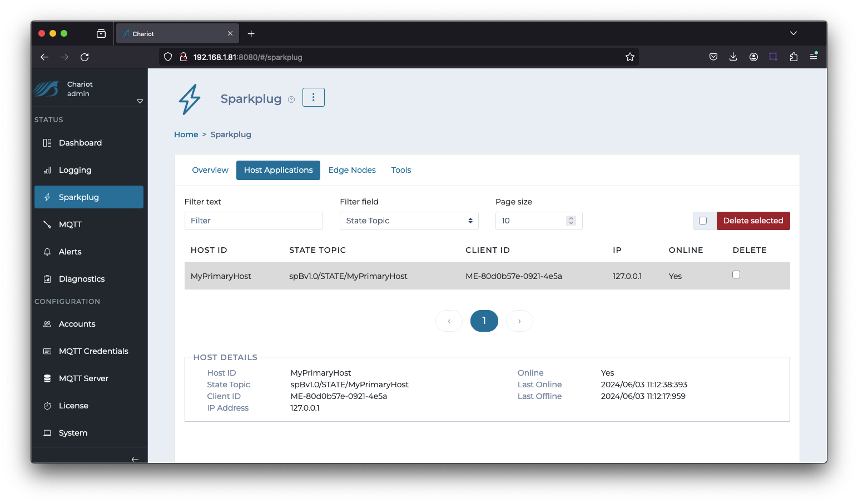Go back in browser history
Image resolution: width=858 pixels, height=504 pixels.
click(44, 57)
